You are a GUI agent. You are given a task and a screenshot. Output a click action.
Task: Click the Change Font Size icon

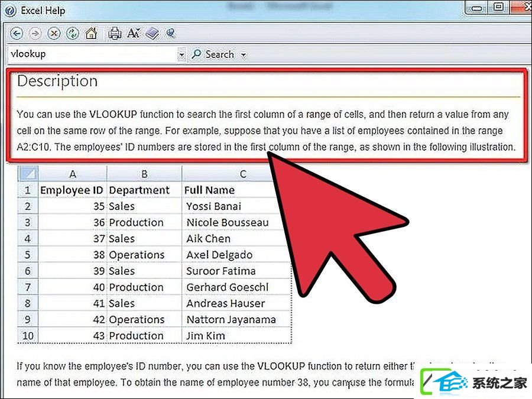(x=134, y=33)
